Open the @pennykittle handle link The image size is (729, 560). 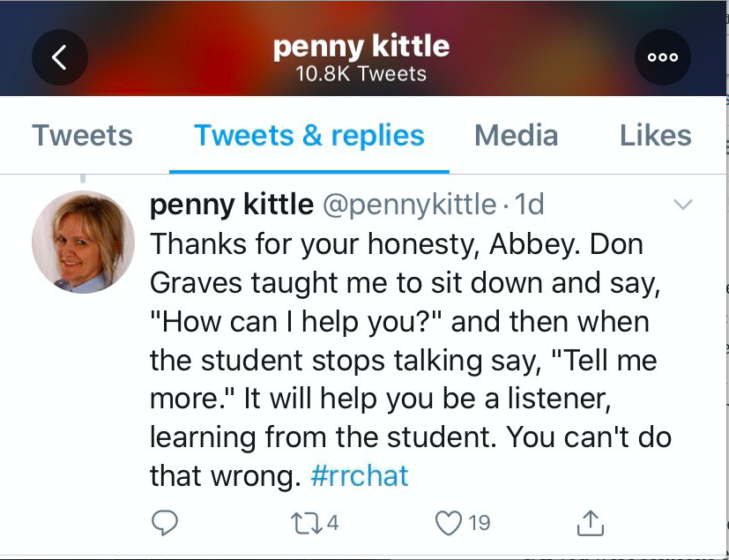(409, 205)
